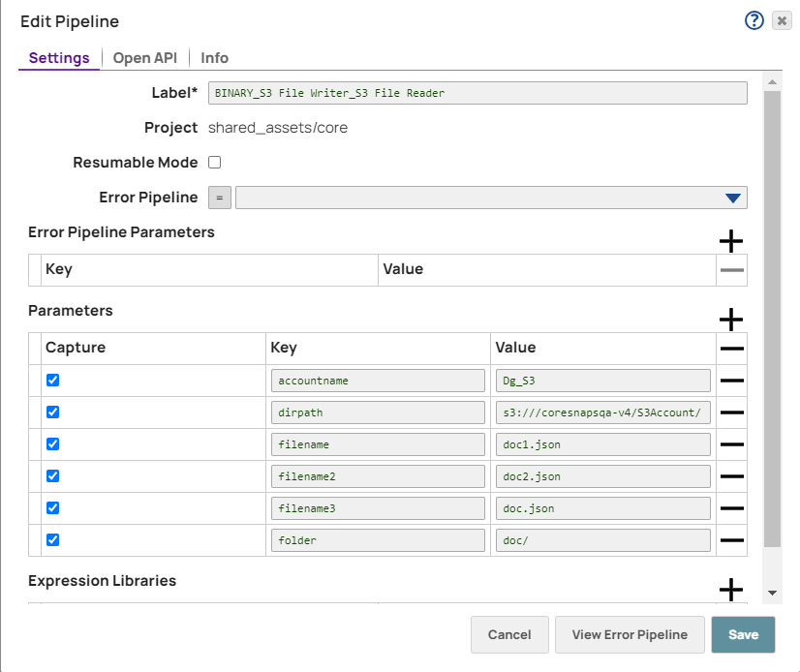Expand the Error Pipeline dropdown arrow
Viewport: 800px width, 672px height.
[x=732, y=198]
